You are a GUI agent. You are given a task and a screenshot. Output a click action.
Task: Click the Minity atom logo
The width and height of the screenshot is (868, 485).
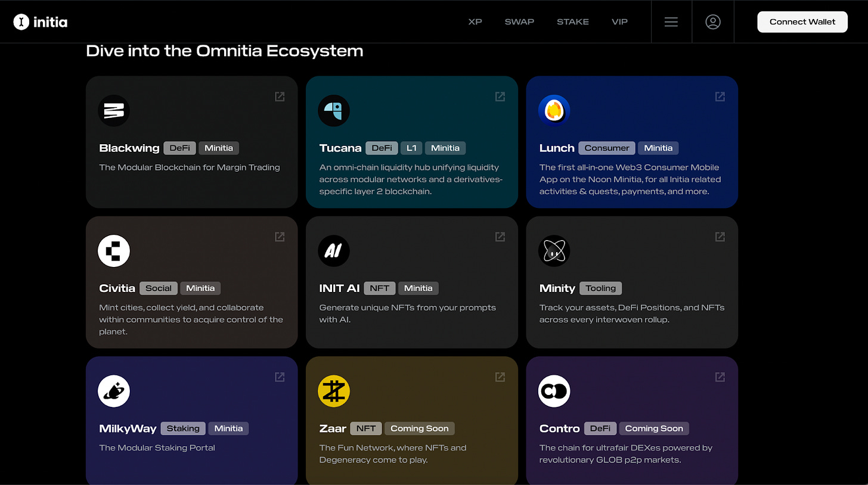coord(554,251)
